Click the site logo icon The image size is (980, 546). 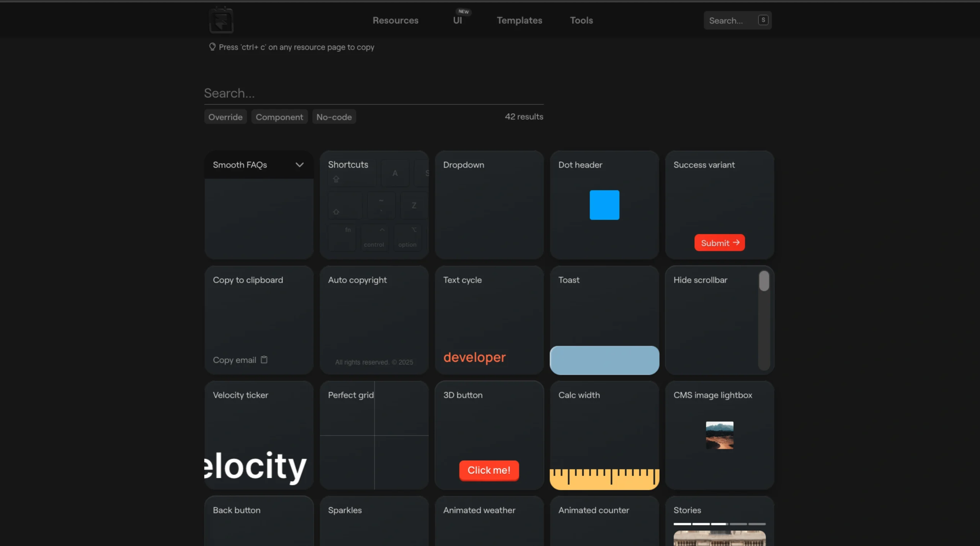pos(221,20)
